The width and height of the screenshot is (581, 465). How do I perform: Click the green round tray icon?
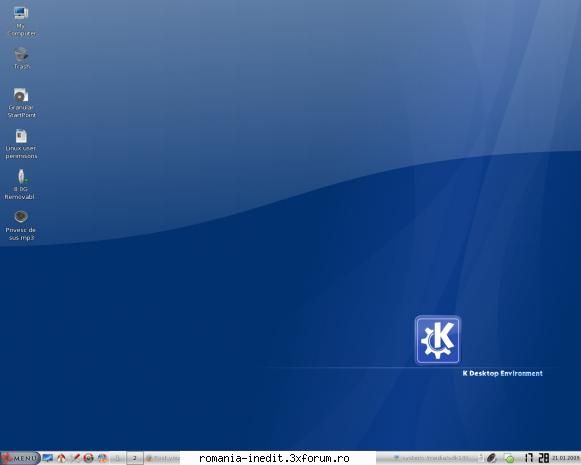click(509, 459)
